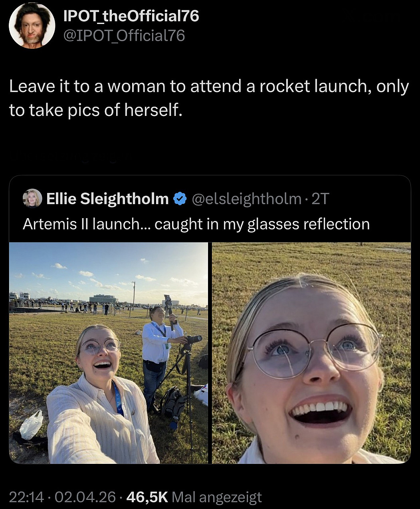Click the white plastic bag in left photo
Image resolution: width=420 pixels, height=509 pixels.
point(31,424)
